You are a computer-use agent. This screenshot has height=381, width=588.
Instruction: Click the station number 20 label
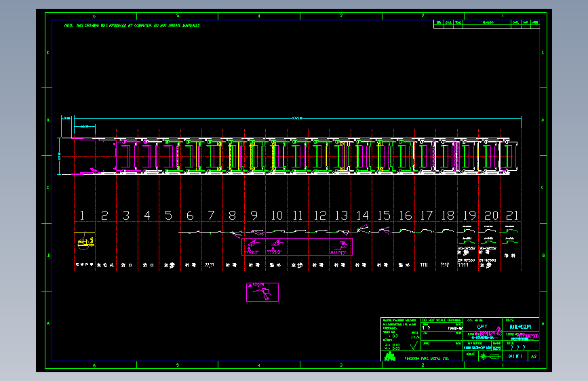tap(491, 216)
